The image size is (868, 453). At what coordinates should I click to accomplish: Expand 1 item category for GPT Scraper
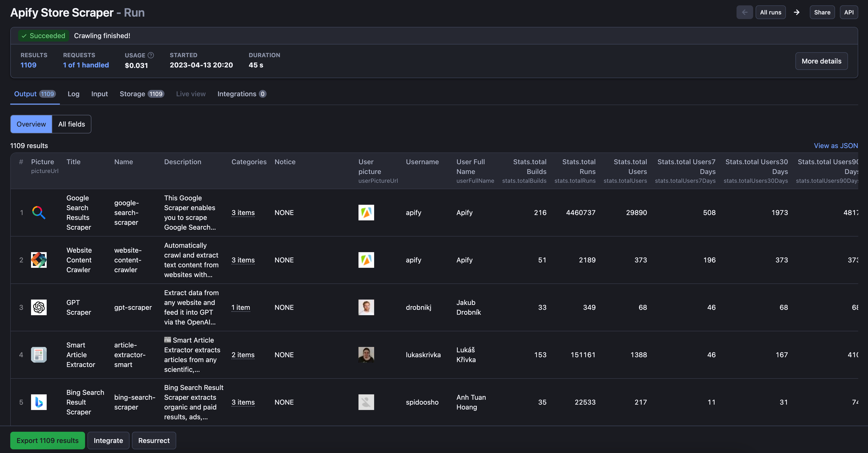pyautogui.click(x=241, y=308)
